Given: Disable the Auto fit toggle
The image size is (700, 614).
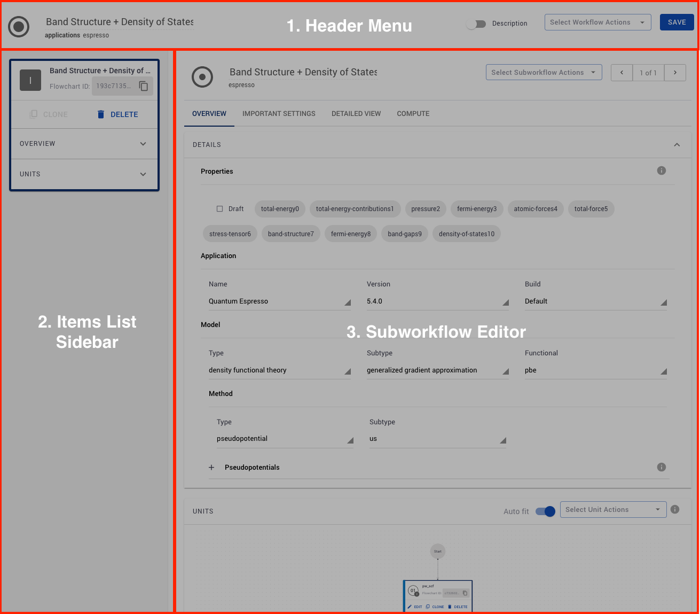Looking at the screenshot, I should [545, 511].
